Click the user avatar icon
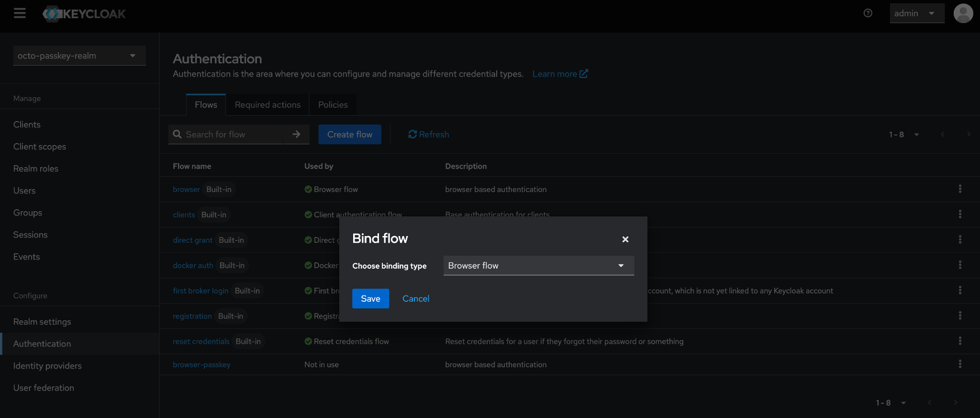Screen dimensions: 980x418 (963, 13)
